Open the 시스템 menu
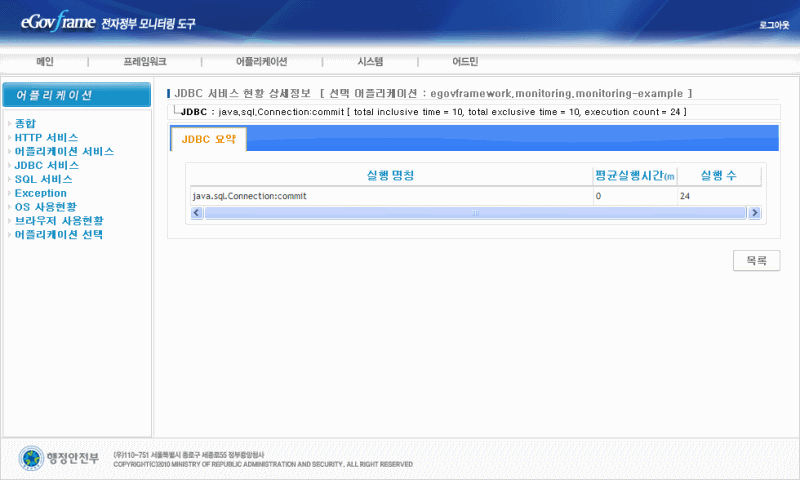The width and height of the screenshot is (800, 480). 370,62
